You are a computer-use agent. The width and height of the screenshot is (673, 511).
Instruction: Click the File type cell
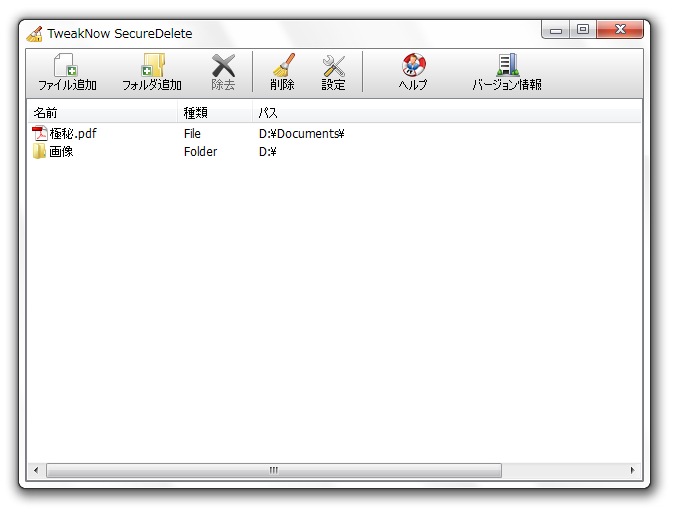[x=192, y=134]
